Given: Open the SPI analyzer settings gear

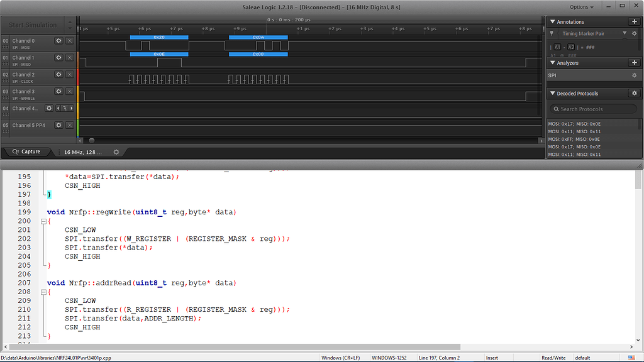Looking at the screenshot, I should pyautogui.click(x=635, y=75).
